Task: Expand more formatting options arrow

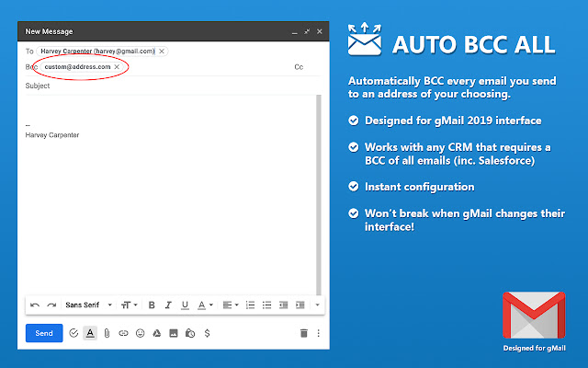Action: tap(317, 305)
